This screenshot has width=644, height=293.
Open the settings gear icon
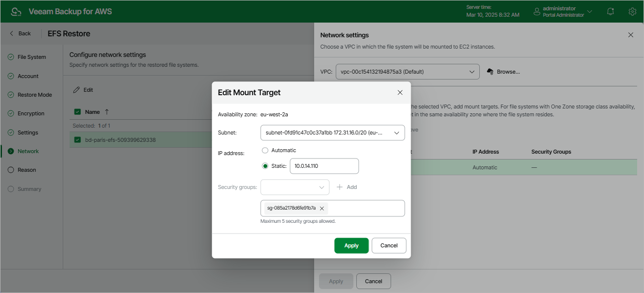pos(632,11)
